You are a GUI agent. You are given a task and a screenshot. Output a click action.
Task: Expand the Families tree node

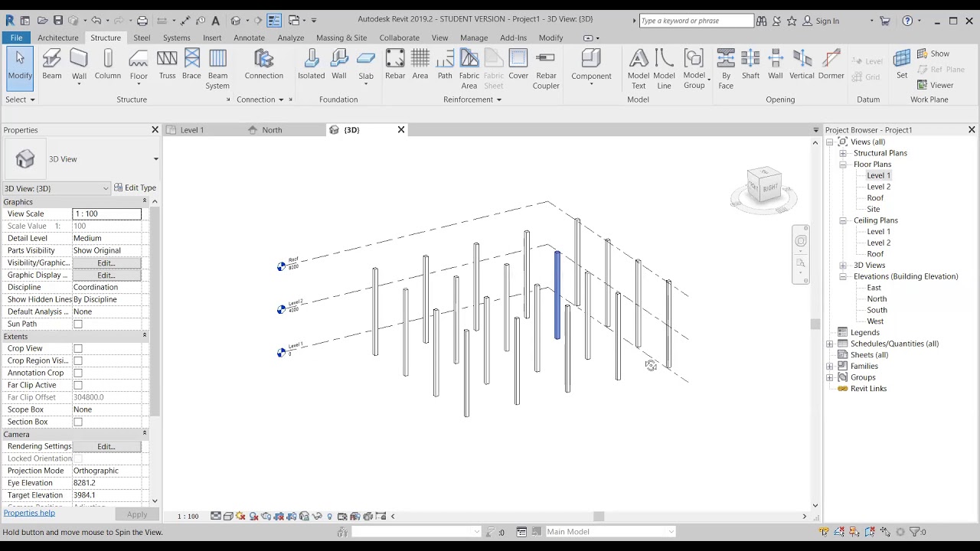[830, 366]
